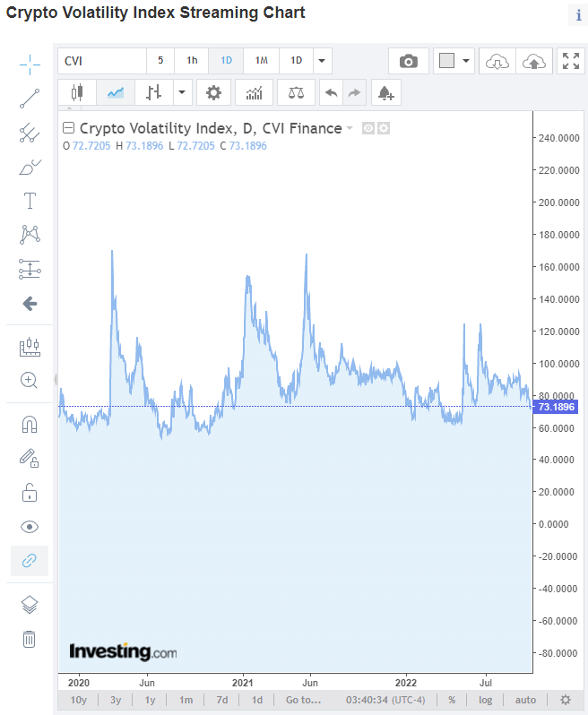Select the text annotation tool
The width and height of the screenshot is (588, 715).
point(30,201)
